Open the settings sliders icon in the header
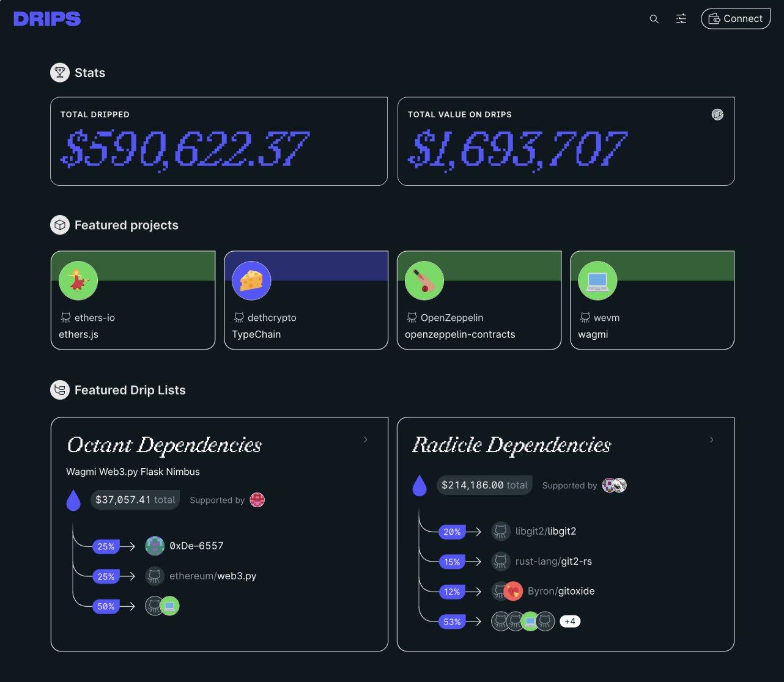The height and width of the screenshot is (682, 784). click(681, 19)
